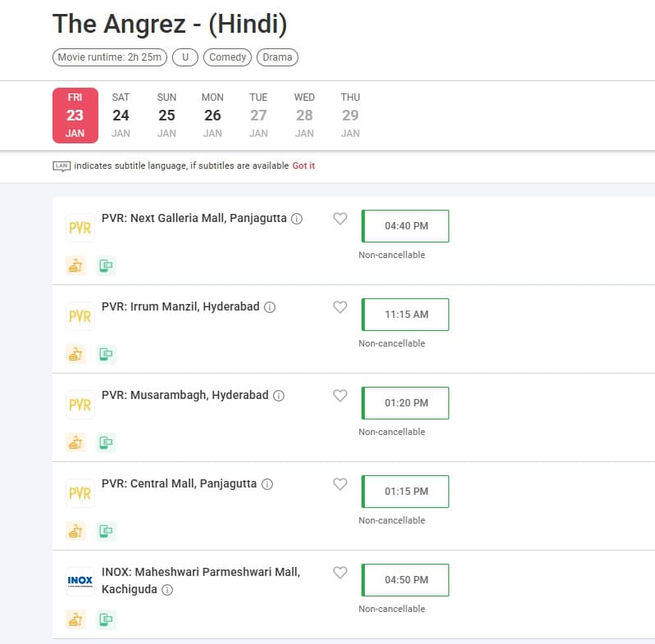This screenshot has width=655, height=644.
Task: Switch to Sun 25 Jan date
Action: [x=166, y=115]
